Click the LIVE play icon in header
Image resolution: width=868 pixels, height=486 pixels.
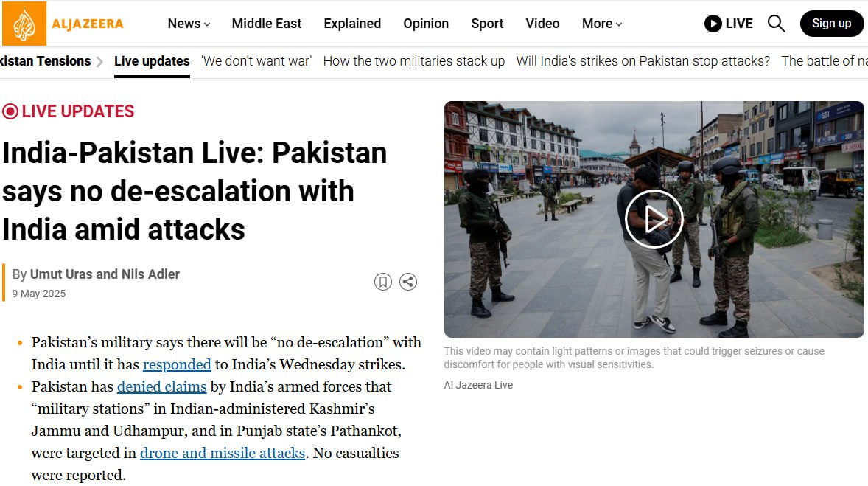click(713, 24)
